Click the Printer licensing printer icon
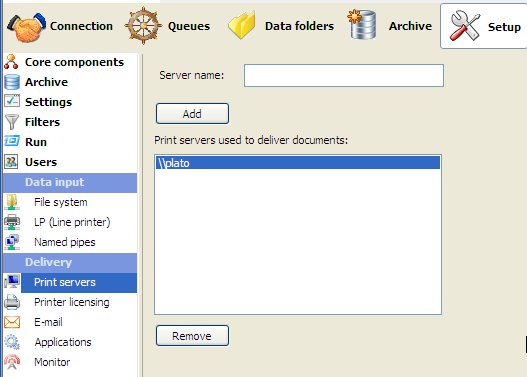This screenshot has width=527, height=377. point(12,302)
